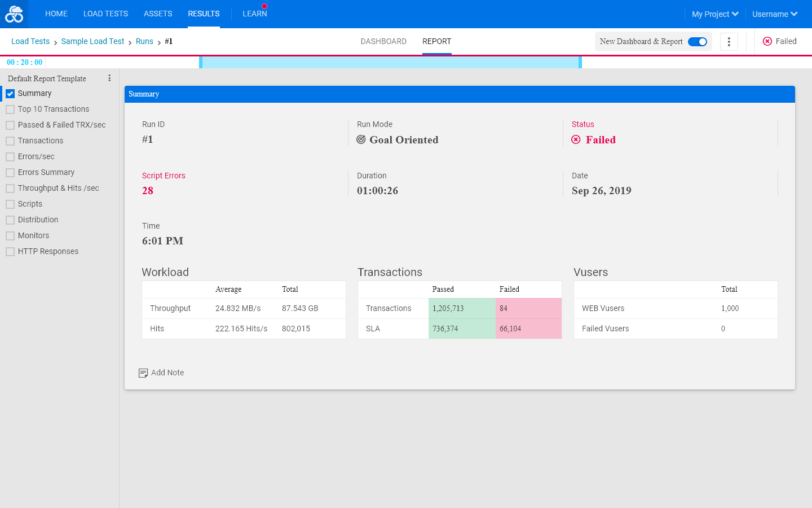Open Sample Load Test breadcrumb link
Screen dimensions: 812x508
[92, 41]
